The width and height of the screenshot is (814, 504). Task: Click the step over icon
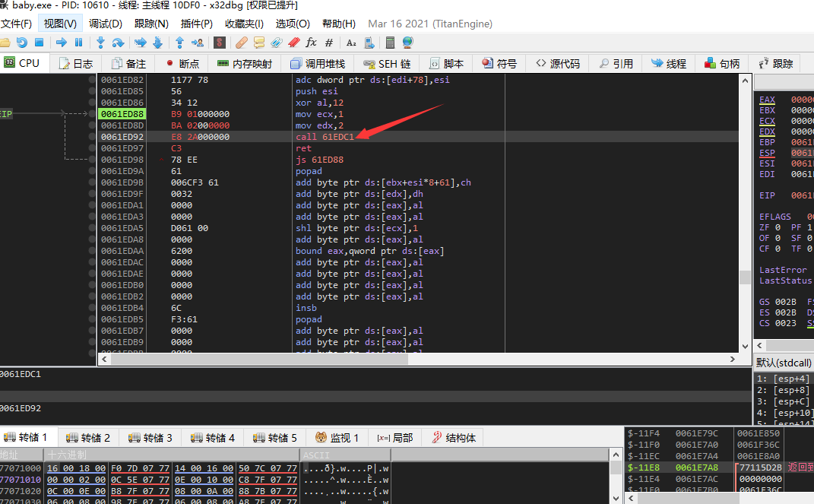pyautogui.click(x=118, y=43)
